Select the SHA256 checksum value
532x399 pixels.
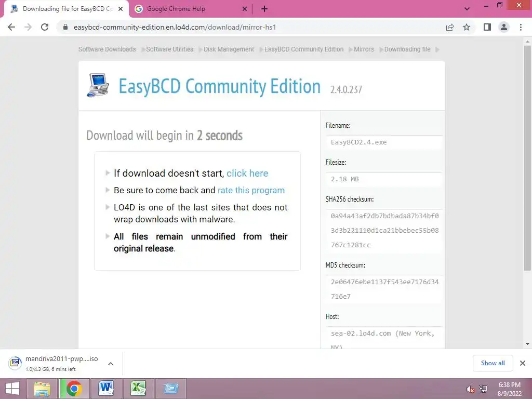pos(384,230)
